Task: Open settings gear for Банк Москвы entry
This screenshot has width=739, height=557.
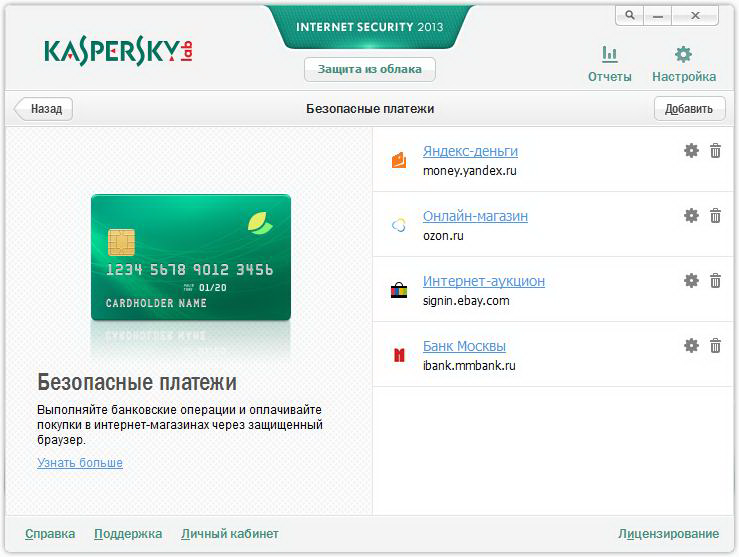Action: coord(691,346)
